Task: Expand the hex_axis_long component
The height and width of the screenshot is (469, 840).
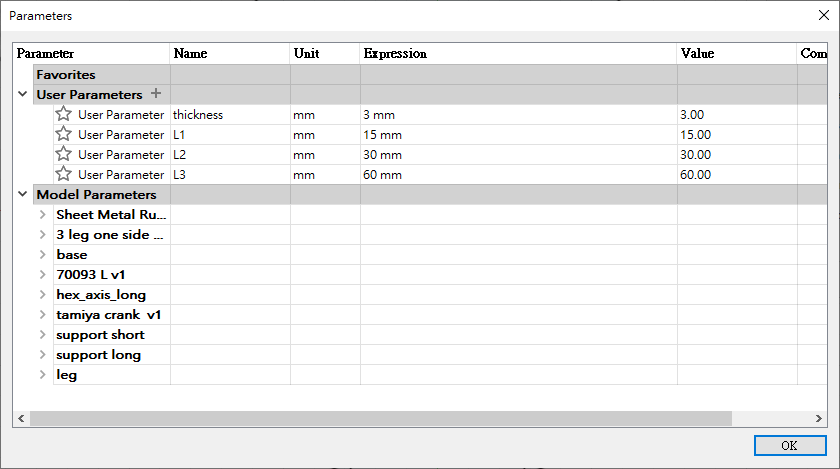Action: point(43,294)
